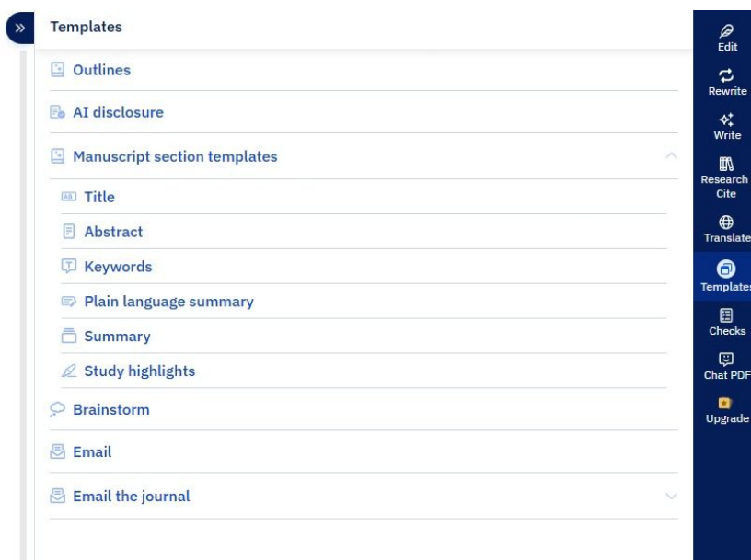Click the Upgrade star icon
The height and width of the screenshot is (560, 751).
tap(724, 403)
